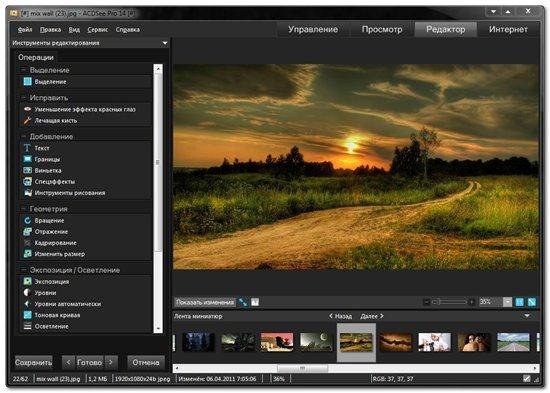Collapse the Экспозиция / Осветление group
The image size is (550, 393).
click(24, 270)
